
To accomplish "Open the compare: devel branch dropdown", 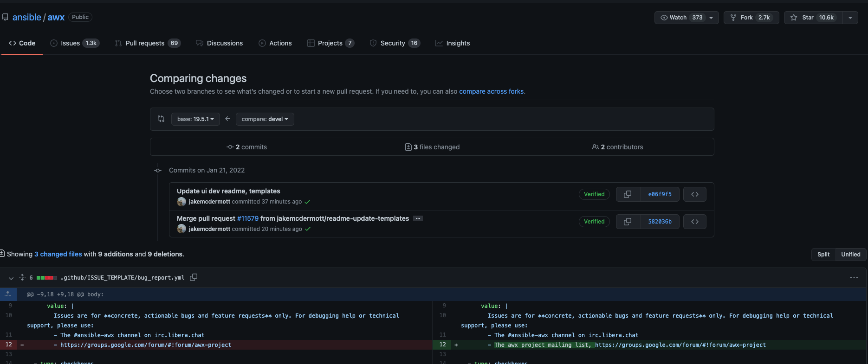I will click(265, 119).
